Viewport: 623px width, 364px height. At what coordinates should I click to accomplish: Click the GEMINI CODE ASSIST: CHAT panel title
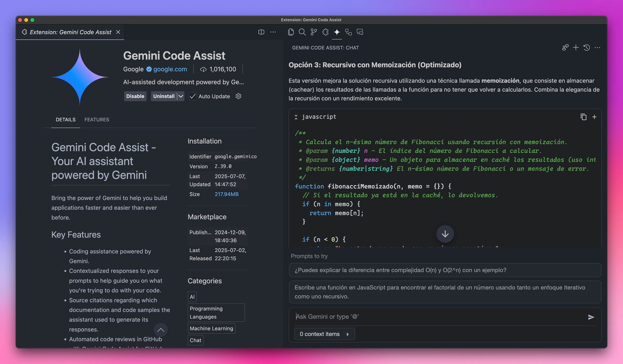(x=325, y=48)
